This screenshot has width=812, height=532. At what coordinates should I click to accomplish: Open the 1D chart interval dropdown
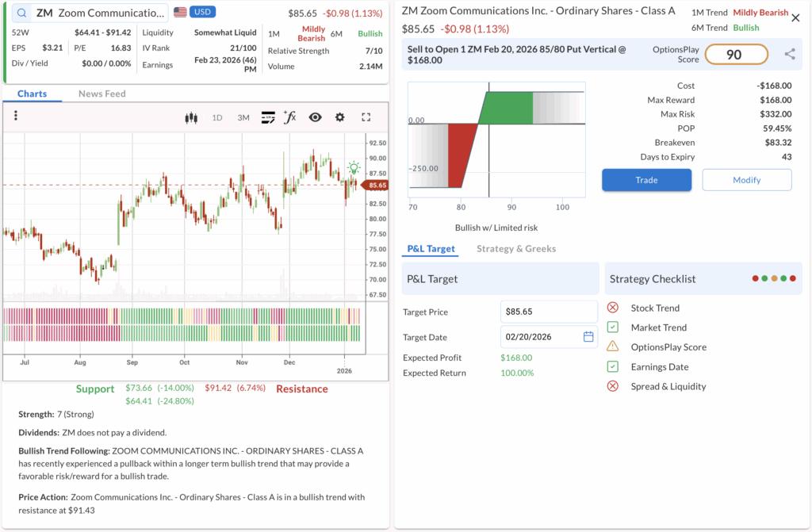click(x=216, y=117)
